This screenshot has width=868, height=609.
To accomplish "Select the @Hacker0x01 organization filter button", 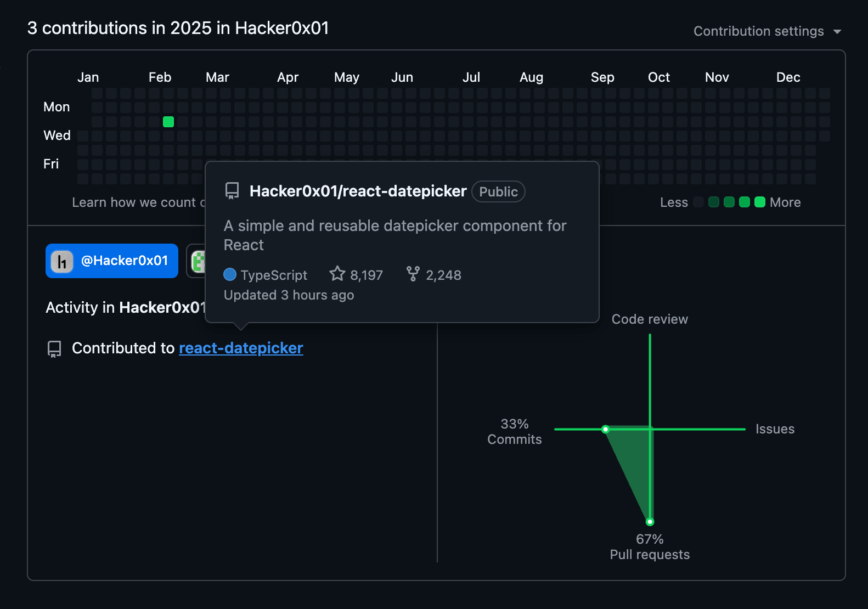I will coord(112,261).
